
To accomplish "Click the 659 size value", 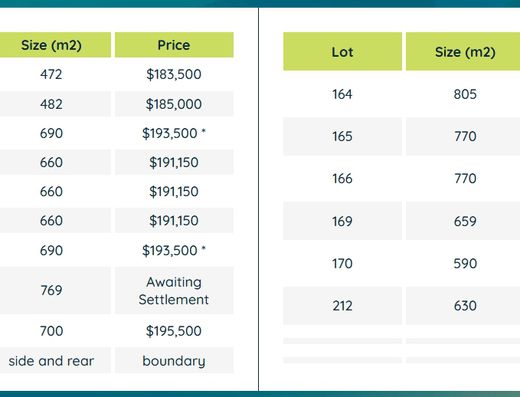I will (465, 221).
